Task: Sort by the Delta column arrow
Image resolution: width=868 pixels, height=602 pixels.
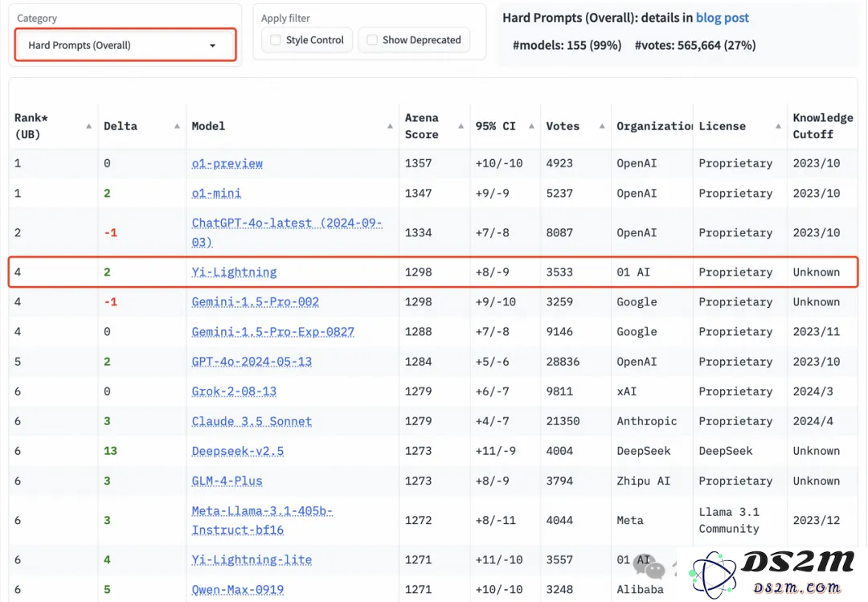Action: (x=177, y=126)
